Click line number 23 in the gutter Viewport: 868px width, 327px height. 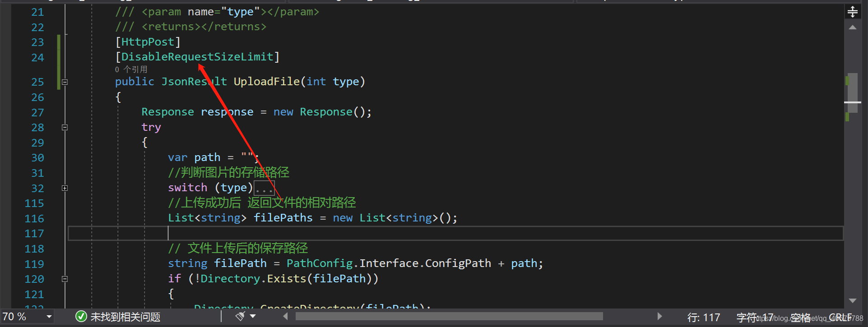click(x=37, y=42)
